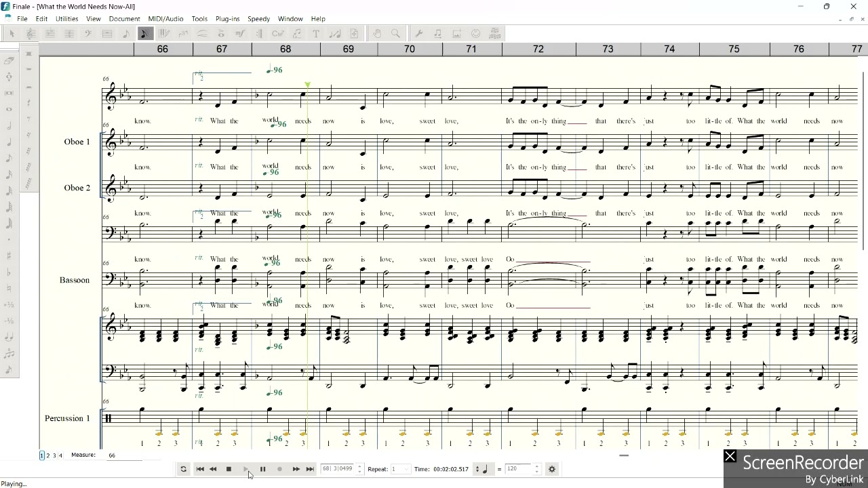Click the Measure number field
The height and width of the screenshot is (488, 868).
pos(125,455)
